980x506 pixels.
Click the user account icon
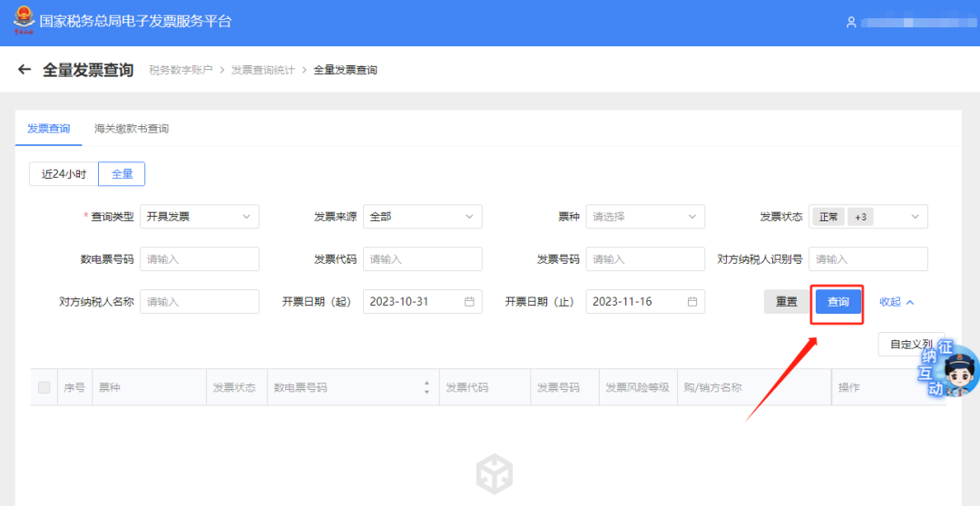click(x=850, y=22)
